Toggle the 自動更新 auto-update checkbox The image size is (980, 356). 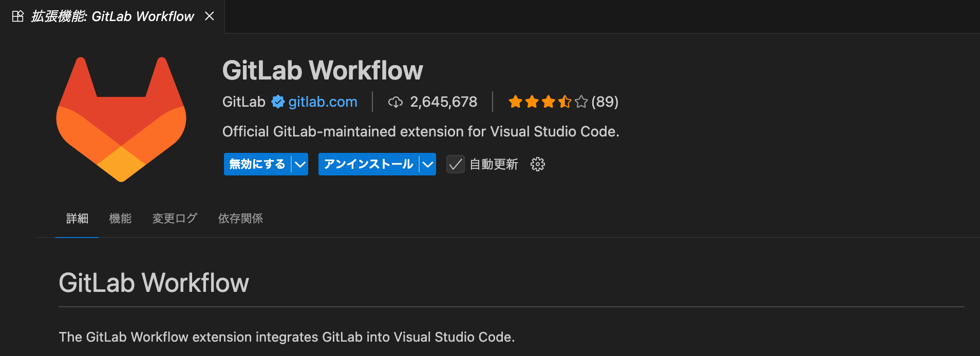click(455, 164)
